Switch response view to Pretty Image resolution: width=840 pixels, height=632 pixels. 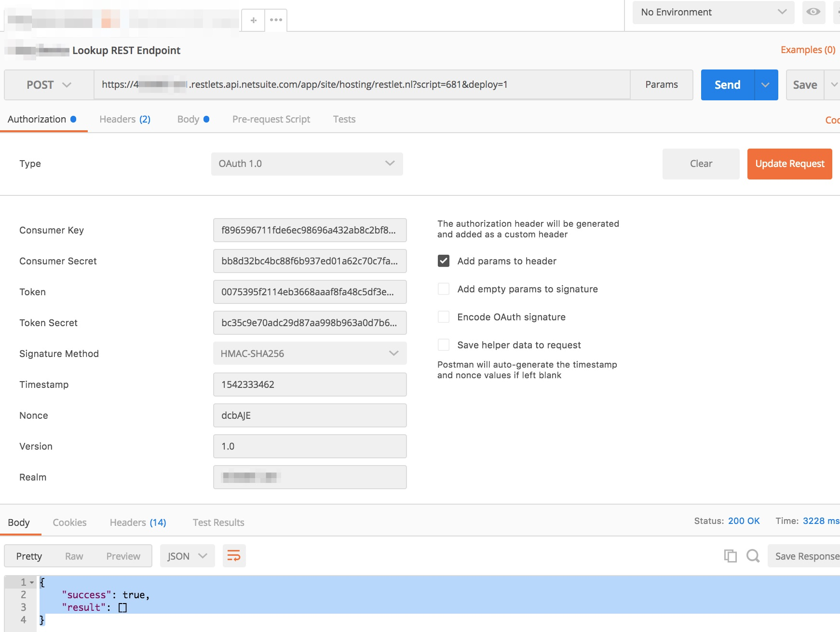tap(29, 556)
